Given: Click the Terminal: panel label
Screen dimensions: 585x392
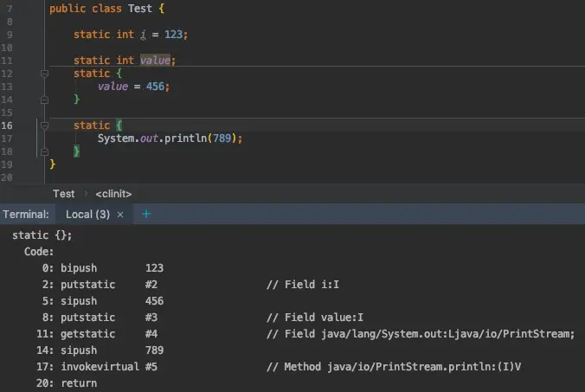Looking at the screenshot, I should pos(26,215).
